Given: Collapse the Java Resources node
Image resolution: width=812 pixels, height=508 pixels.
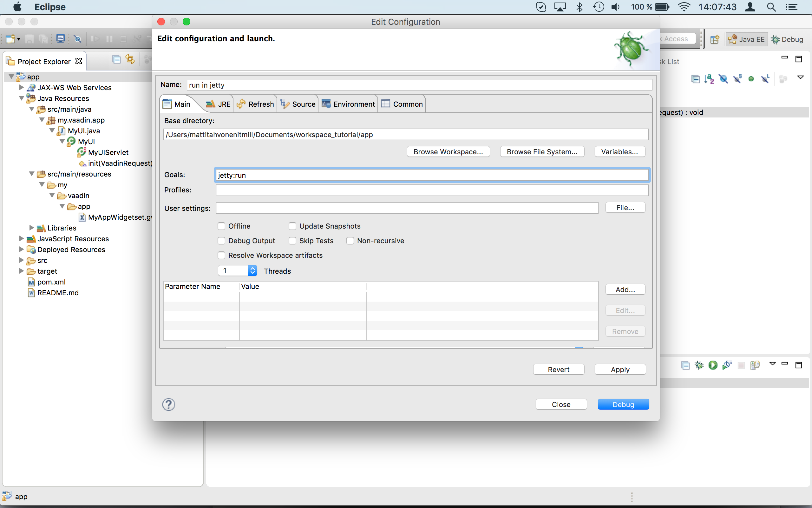Looking at the screenshot, I should point(21,98).
